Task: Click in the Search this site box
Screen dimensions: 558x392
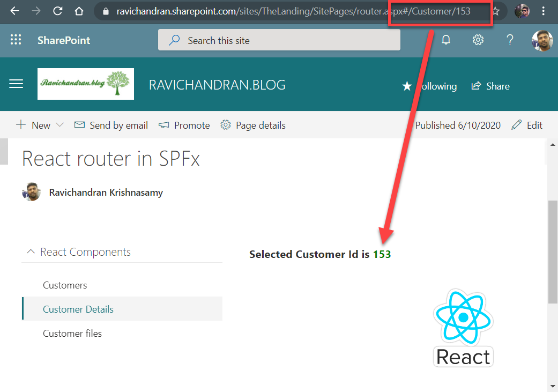Action: coord(279,40)
